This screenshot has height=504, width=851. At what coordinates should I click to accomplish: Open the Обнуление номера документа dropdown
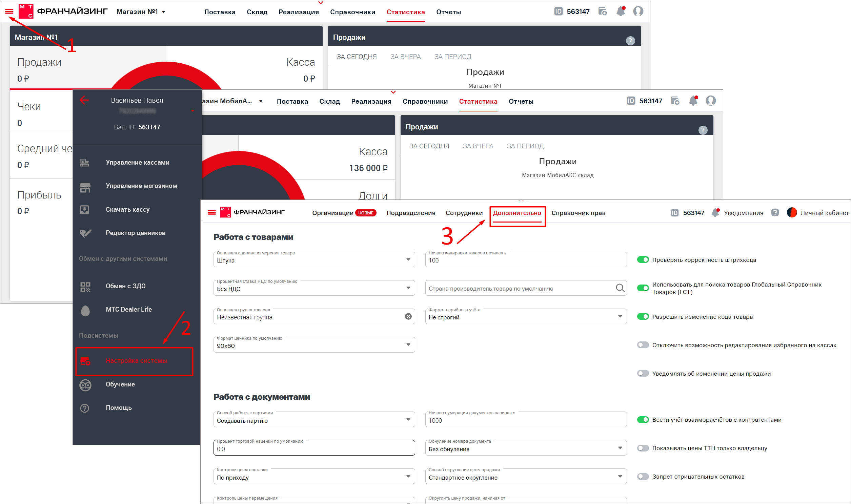pos(526,448)
